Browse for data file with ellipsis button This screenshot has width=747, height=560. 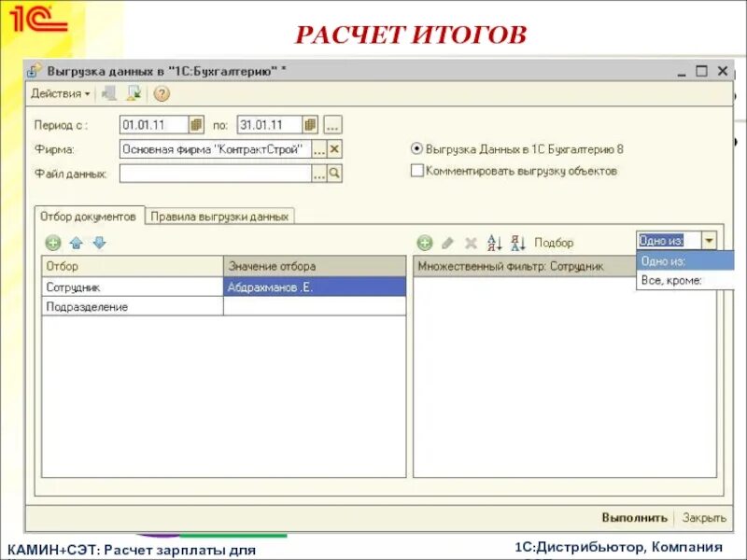click(318, 174)
